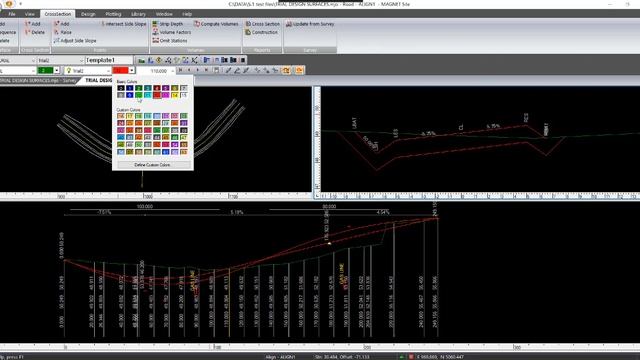640x360 pixels.
Task: Pick magenta basic color swatch
Action: pos(165,95)
